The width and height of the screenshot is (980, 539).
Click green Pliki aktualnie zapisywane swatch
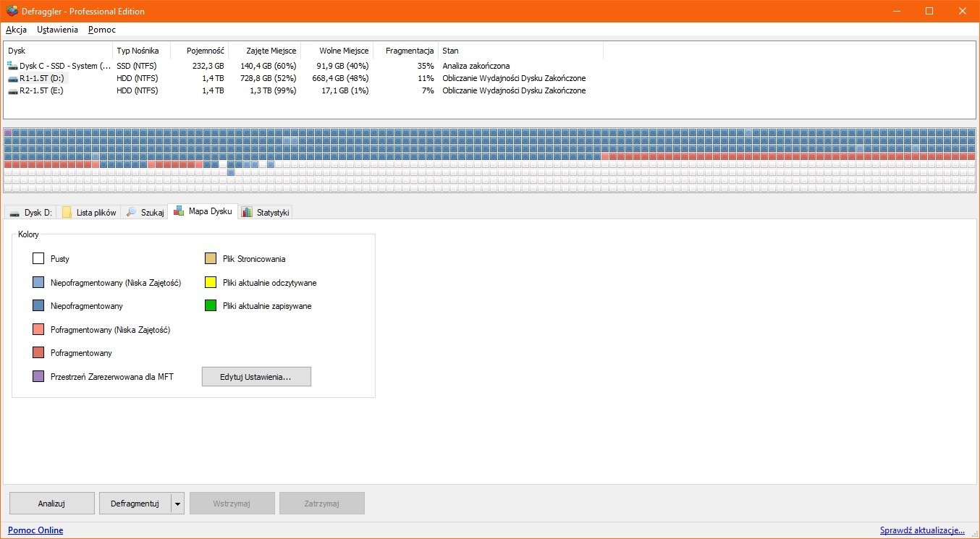point(211,306)
